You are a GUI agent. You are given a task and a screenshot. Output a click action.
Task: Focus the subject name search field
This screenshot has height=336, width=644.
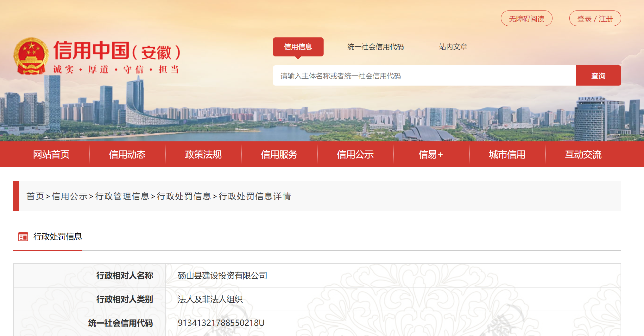pyautogui.click(x=424, y=76)
